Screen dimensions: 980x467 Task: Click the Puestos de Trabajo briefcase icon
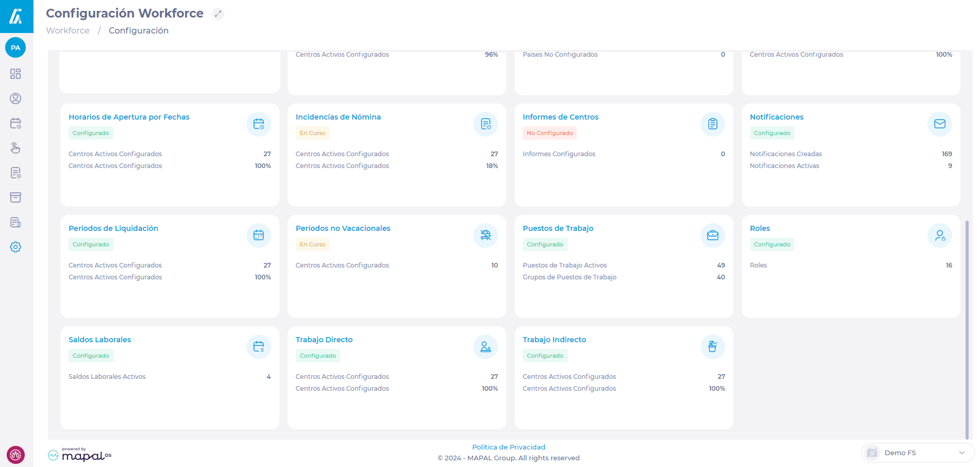[712, 236]
